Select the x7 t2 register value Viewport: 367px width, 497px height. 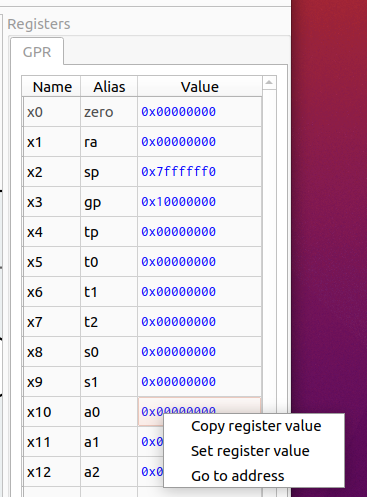click(199, 322)
